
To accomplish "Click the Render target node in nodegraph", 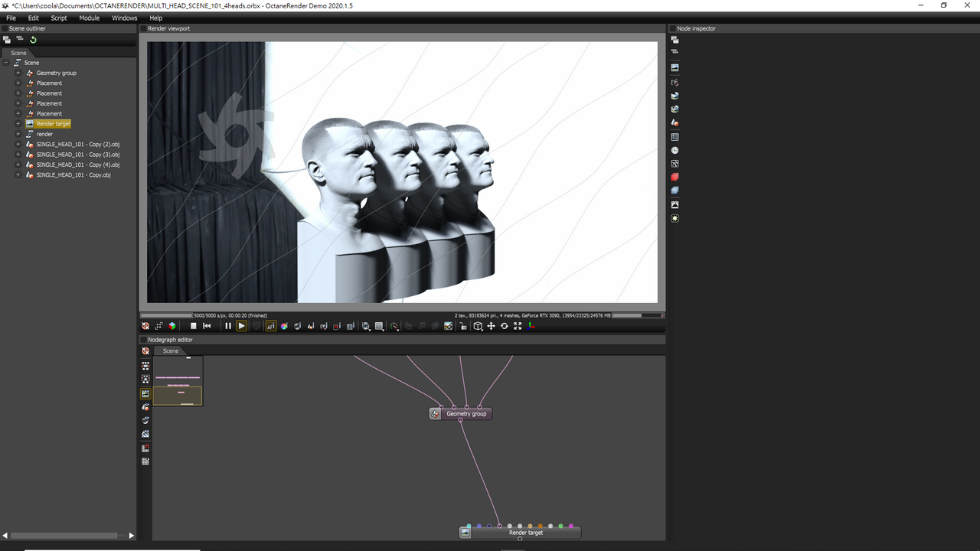I will [x=520, y=532].
